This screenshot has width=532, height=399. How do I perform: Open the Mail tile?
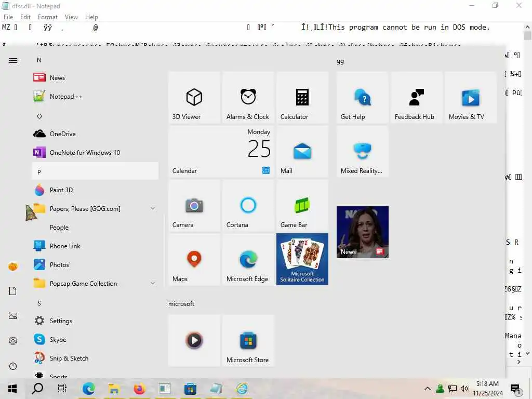click(x=302, y=151)
